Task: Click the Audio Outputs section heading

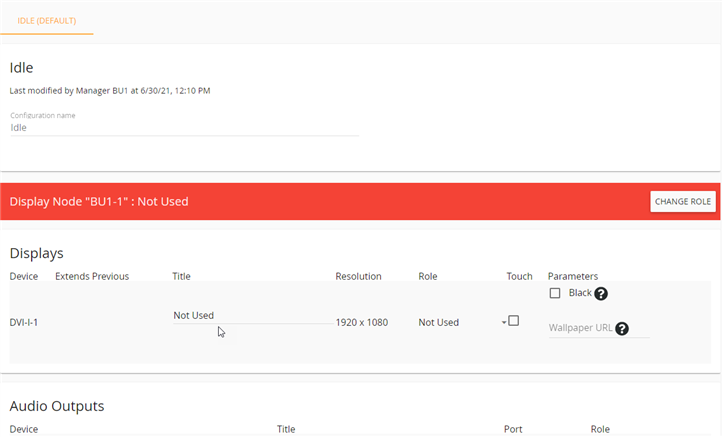Action: [x=57, y=406]
